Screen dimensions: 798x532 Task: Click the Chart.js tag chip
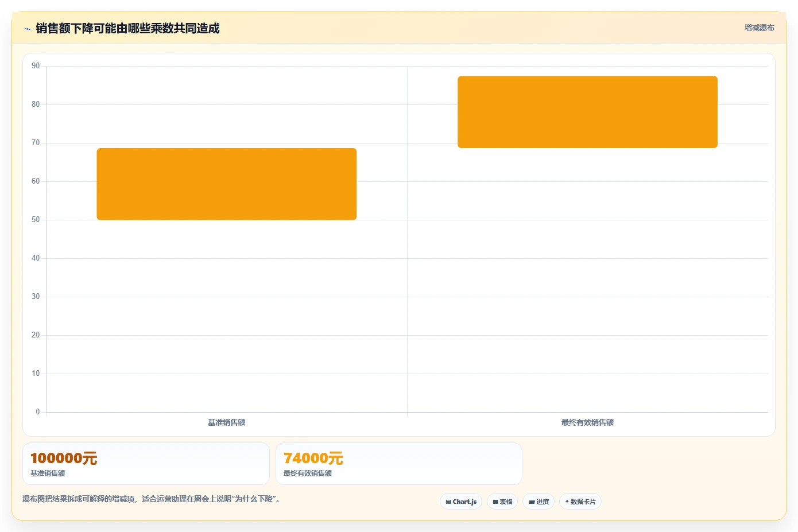[461, 502]
